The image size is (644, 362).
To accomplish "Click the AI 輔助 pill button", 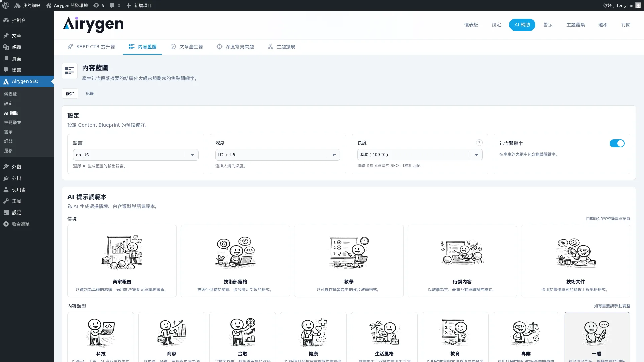I will pos(522,25).
